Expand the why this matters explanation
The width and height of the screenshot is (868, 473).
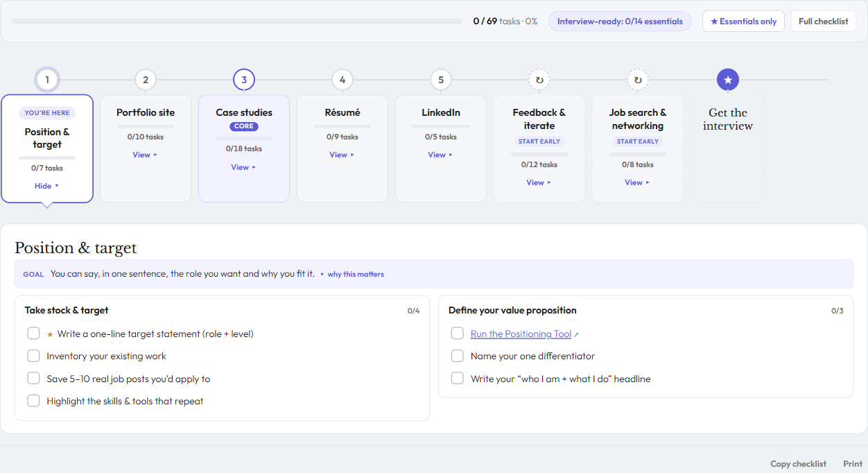(352, 274)
